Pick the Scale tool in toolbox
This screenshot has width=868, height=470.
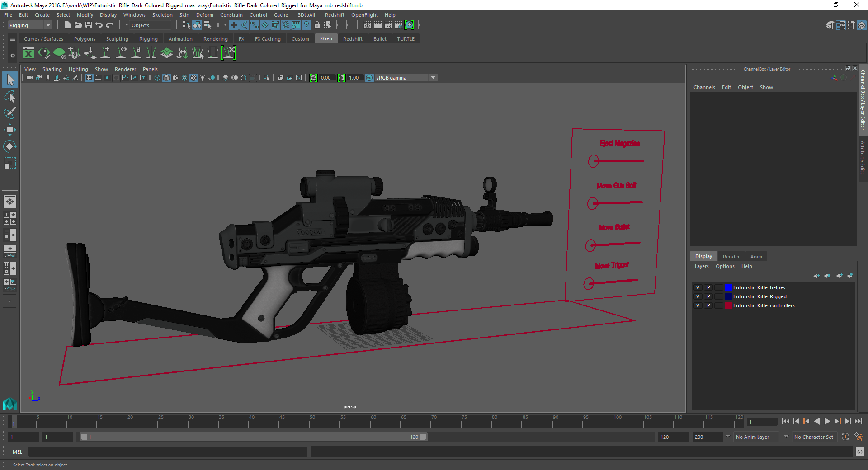(10, 163)
